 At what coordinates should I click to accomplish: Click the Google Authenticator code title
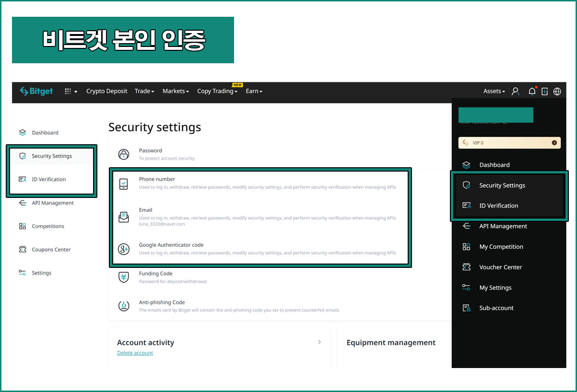coord(171,245)
